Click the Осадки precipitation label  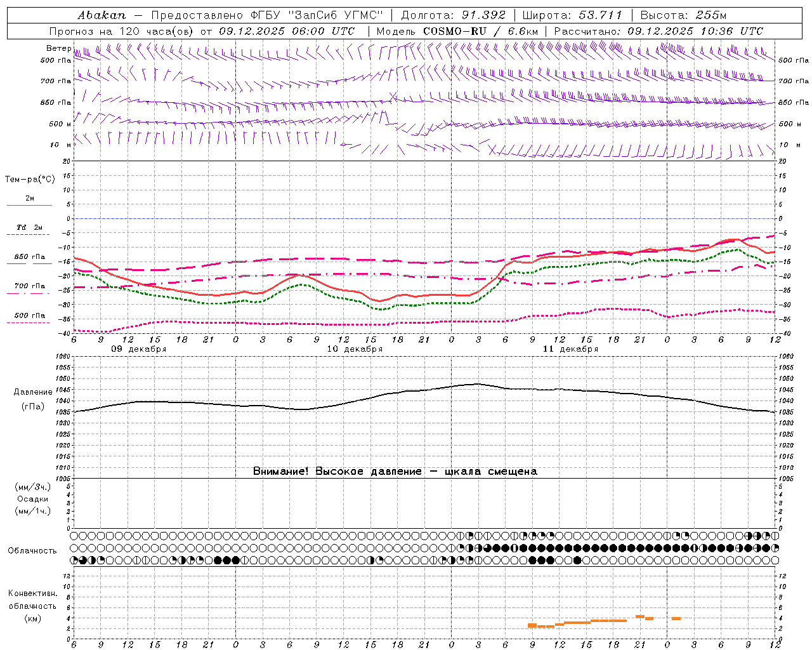(x=33, y=499)
